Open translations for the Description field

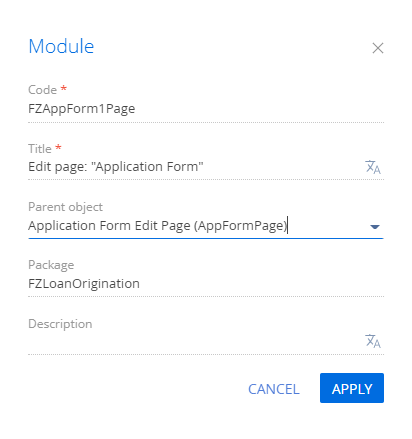tap(373, 341)
